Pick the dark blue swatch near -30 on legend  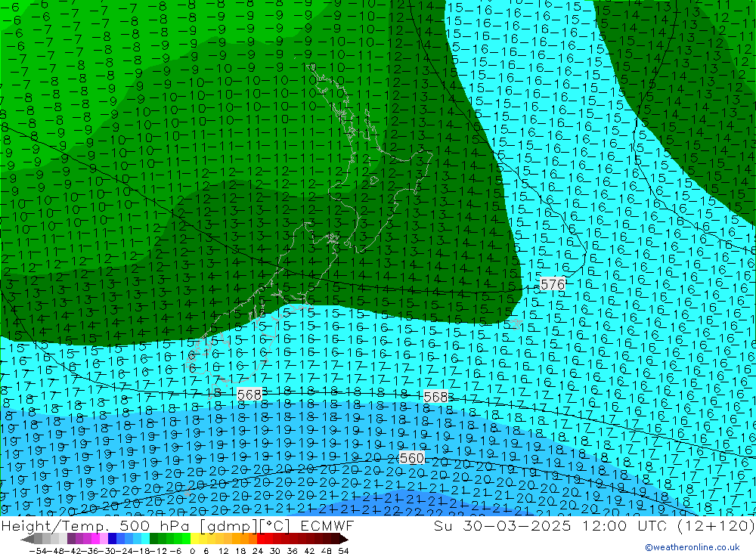click(112, 539)
